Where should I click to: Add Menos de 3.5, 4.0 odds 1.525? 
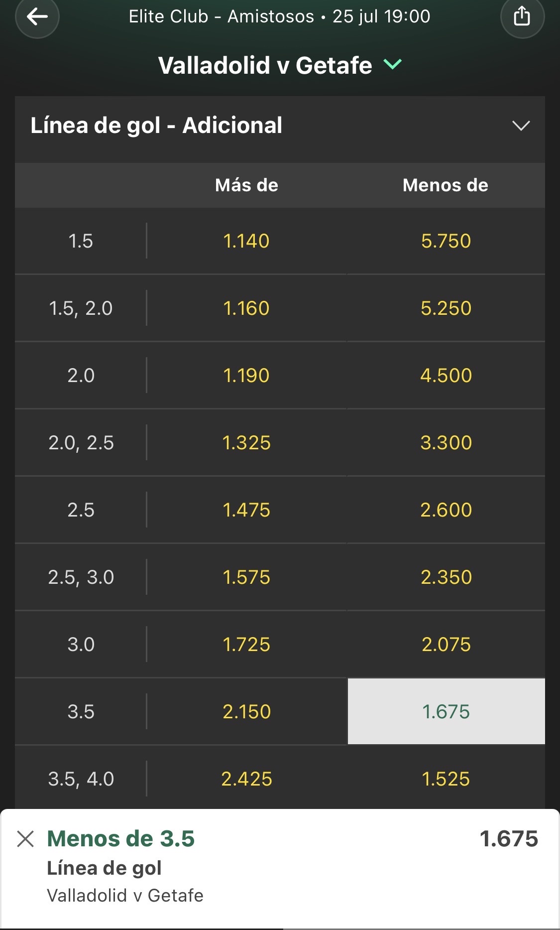point(446,779)
